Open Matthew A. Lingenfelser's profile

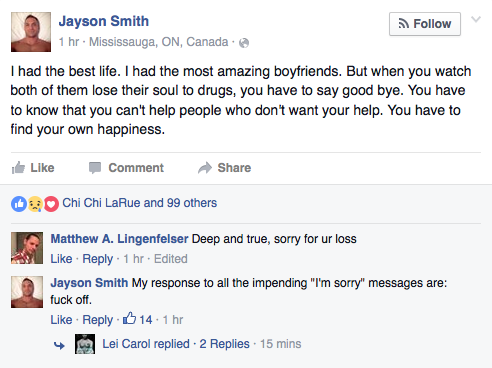click(119, 239)
